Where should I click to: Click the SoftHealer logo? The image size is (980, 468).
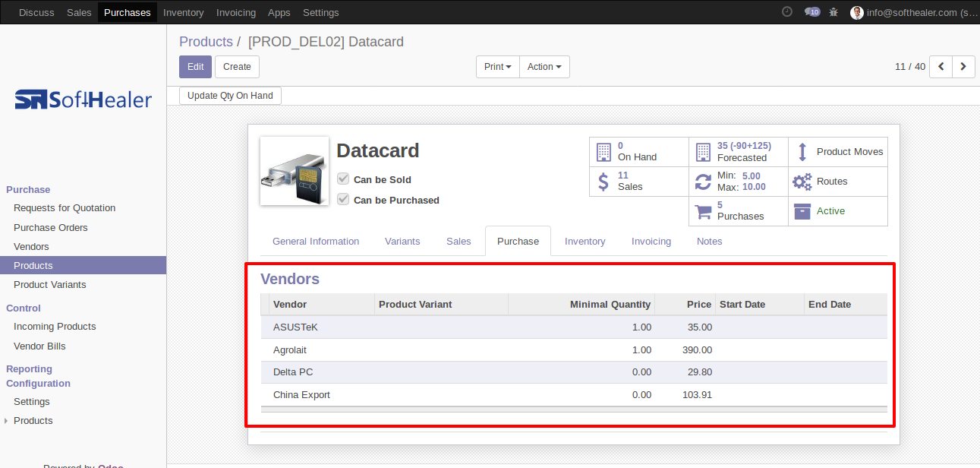pos(84,100)
